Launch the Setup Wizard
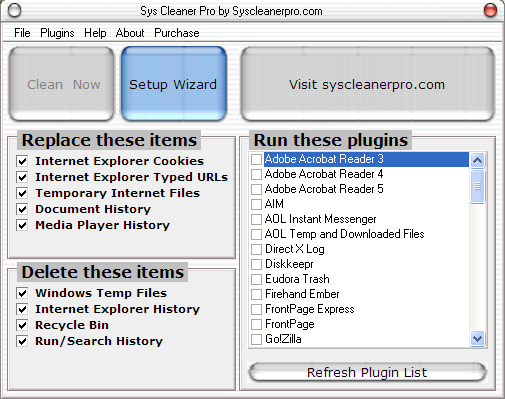 click(174, 84)
